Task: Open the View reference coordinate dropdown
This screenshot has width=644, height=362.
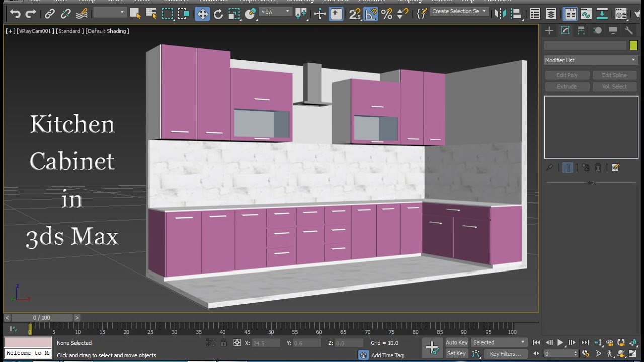Action: pos(275,12)
